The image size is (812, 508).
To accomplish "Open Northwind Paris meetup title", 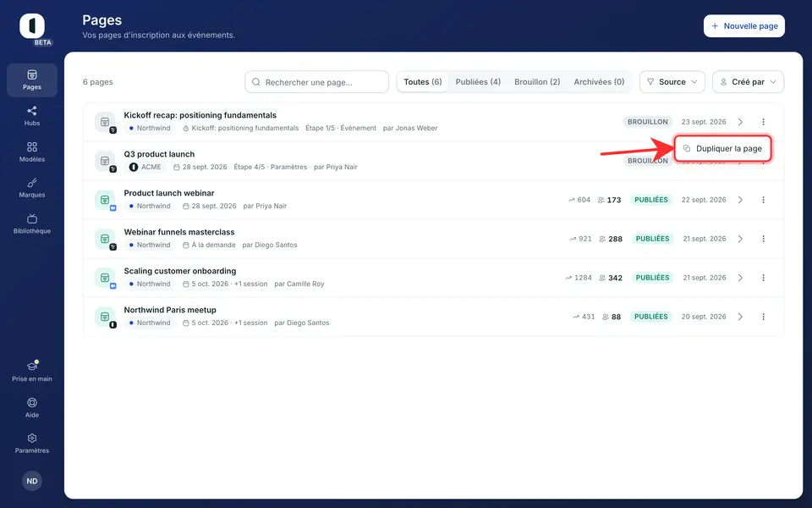I will [x=170, y=310].
